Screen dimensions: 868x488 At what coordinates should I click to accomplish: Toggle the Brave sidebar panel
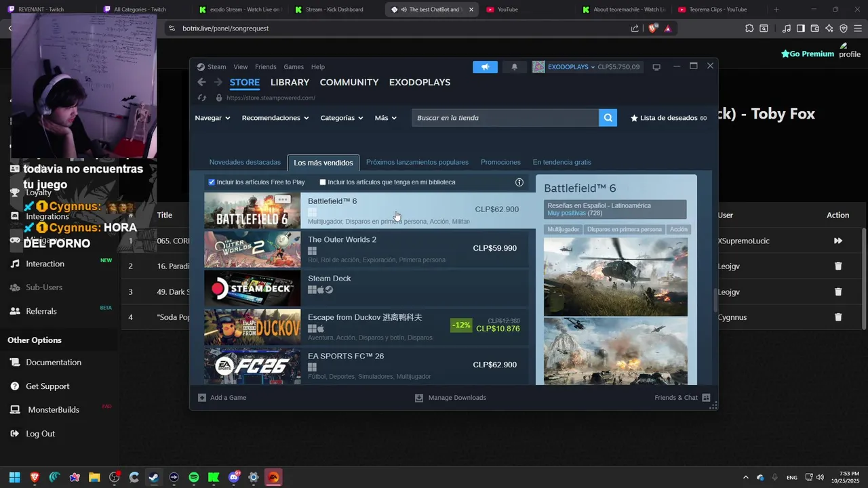click(x=801, y=28)
